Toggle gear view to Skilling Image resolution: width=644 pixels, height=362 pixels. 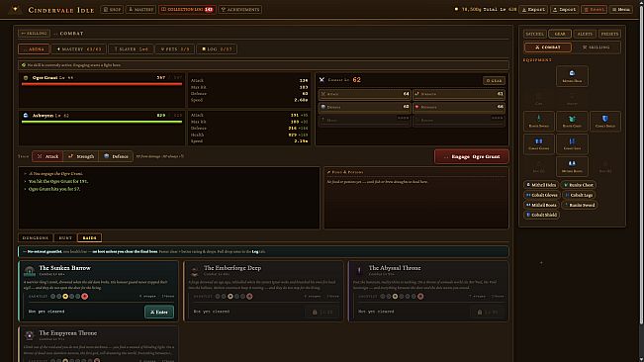coord(597,47)
